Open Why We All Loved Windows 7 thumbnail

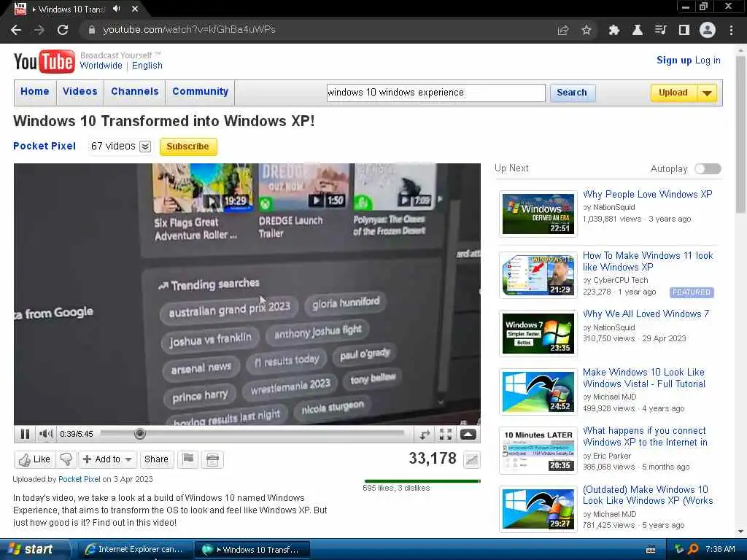click(x=538, y=333)
